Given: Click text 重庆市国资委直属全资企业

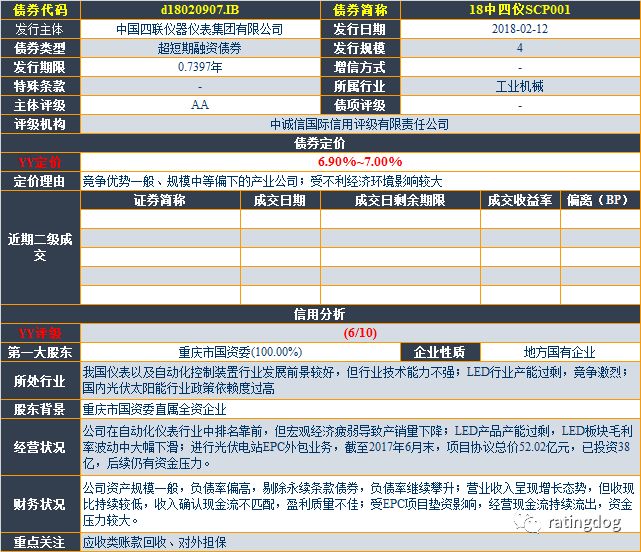Looking at the screenshot, I should pyautogui.click(x=154, y=409).
